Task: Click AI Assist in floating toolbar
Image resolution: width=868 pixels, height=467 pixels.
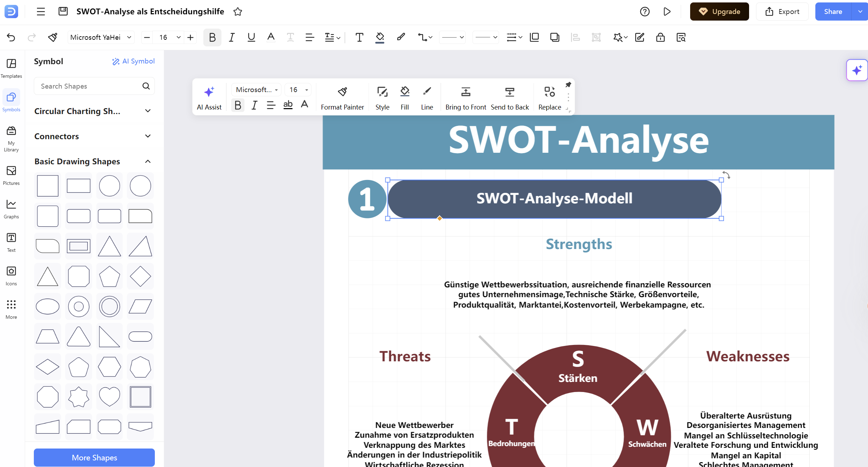Action: click(x=209, y=98)
